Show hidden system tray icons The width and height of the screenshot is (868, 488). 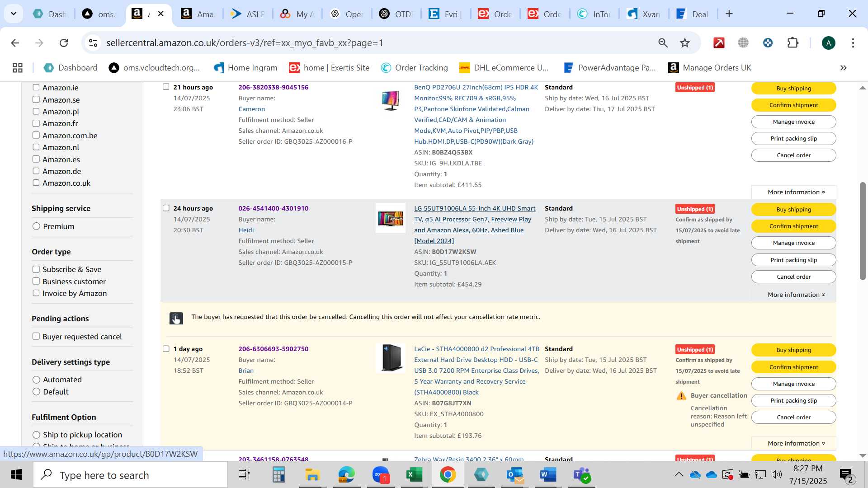(679, 474)
